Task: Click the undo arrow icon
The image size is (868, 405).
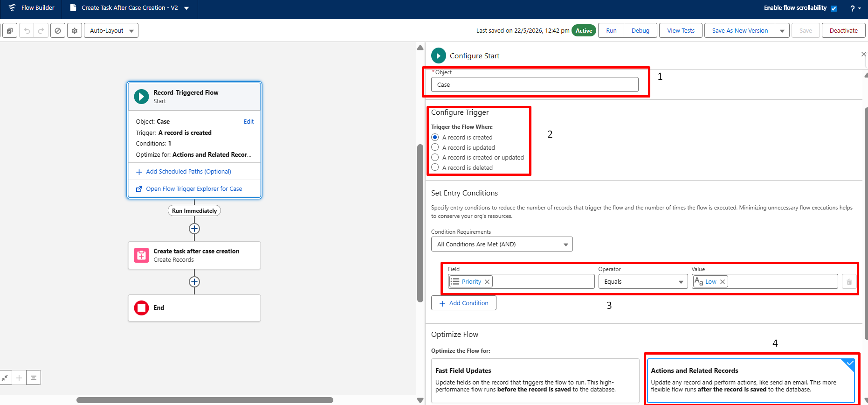Action: pos(27,31)
